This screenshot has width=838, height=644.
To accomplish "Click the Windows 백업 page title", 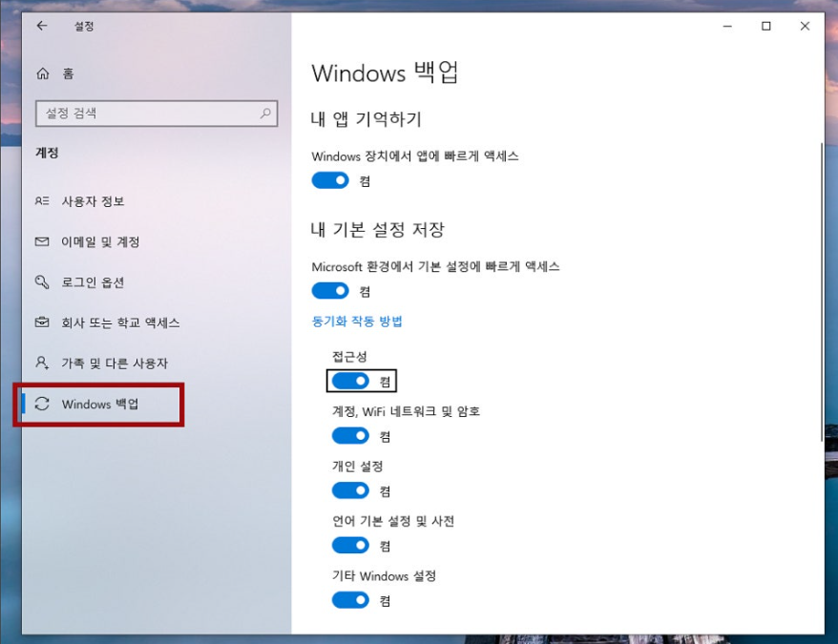I will (385, 73).
